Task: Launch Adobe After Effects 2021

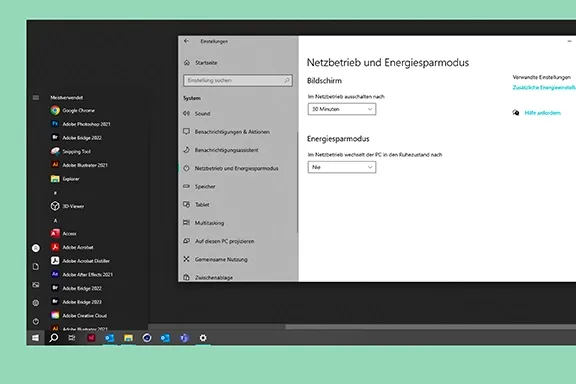Action: [82, 274]
